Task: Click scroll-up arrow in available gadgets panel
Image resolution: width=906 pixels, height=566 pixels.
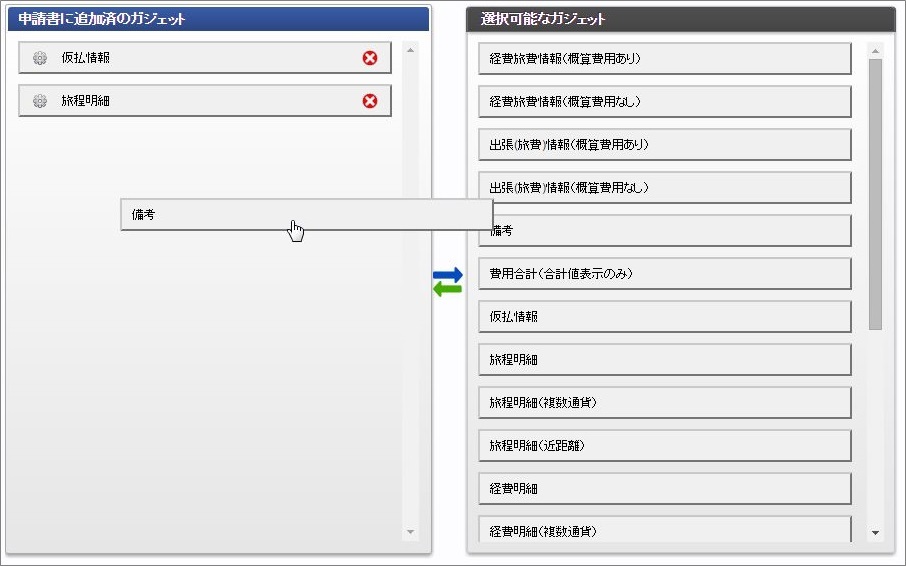Action: 875,51
